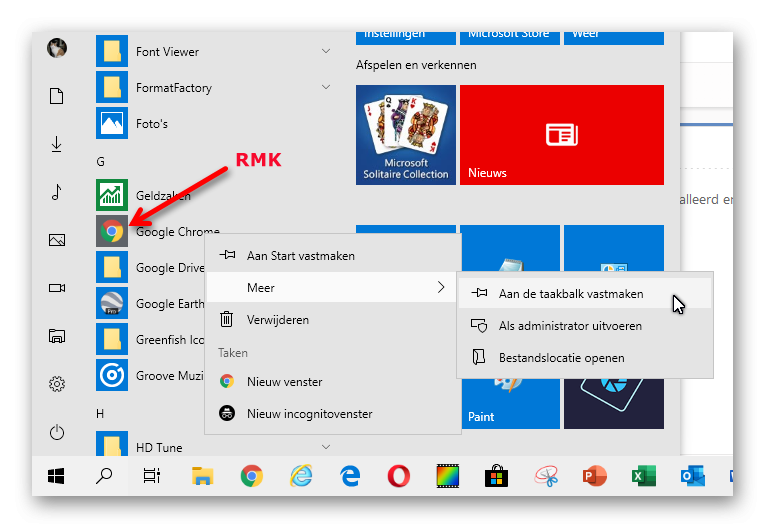
Task: Open the Nieuws tile
Action: [562, 135]
